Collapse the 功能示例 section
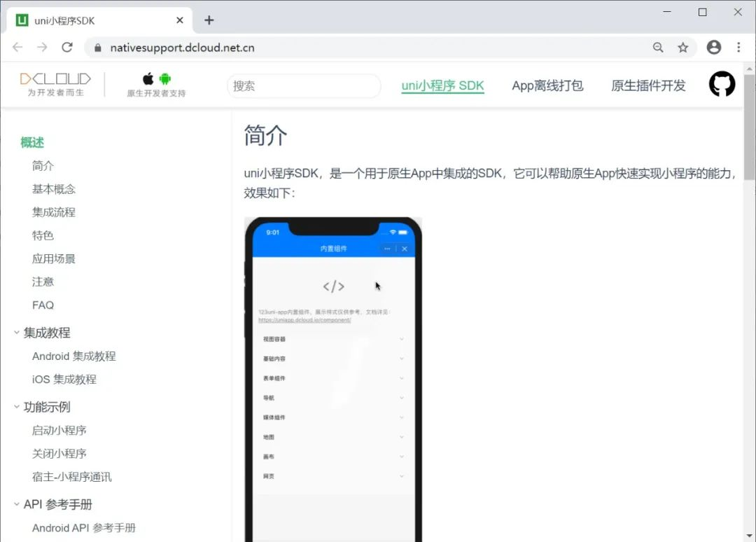Image resolution: width=756 pixels, height=542 pixels. coord(16,406)
